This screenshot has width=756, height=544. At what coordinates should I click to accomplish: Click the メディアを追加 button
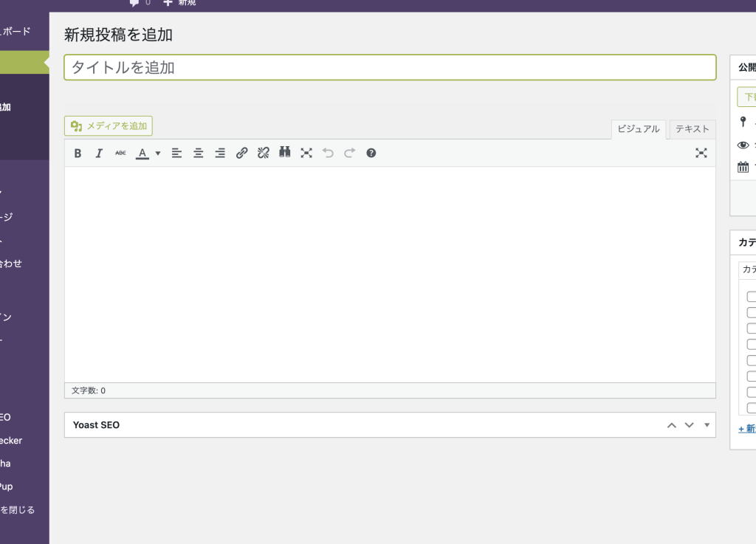tap(109, 126)
